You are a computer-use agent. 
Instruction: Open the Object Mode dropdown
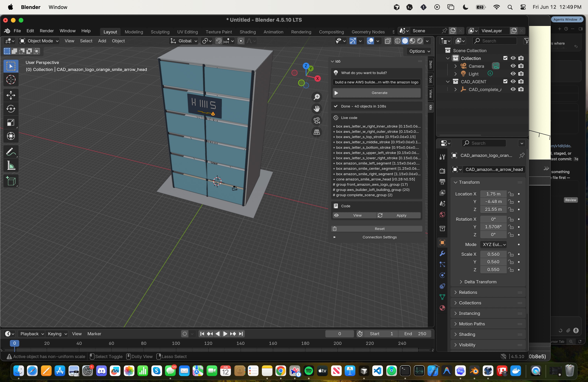pyautogui.click(x=39, y=41)
